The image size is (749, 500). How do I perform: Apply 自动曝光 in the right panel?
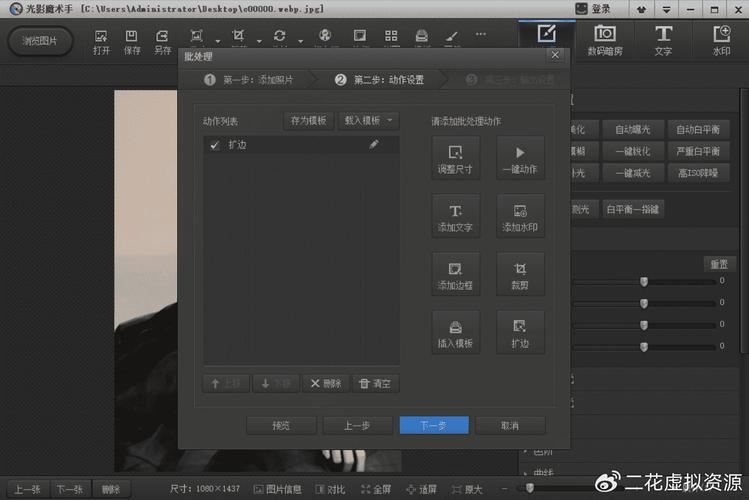[632, 129]
